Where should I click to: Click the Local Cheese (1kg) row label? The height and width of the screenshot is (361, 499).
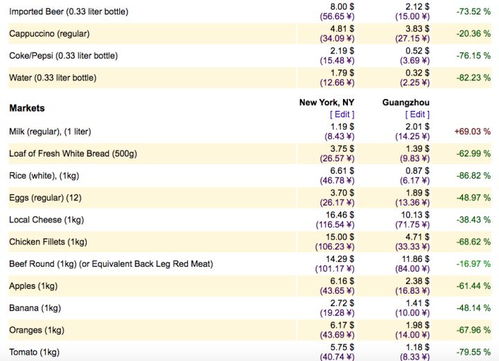[46, 220]
